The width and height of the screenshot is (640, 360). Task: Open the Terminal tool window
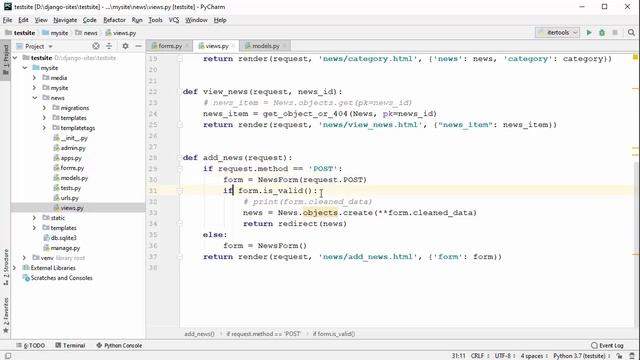(x=70, y=345)
